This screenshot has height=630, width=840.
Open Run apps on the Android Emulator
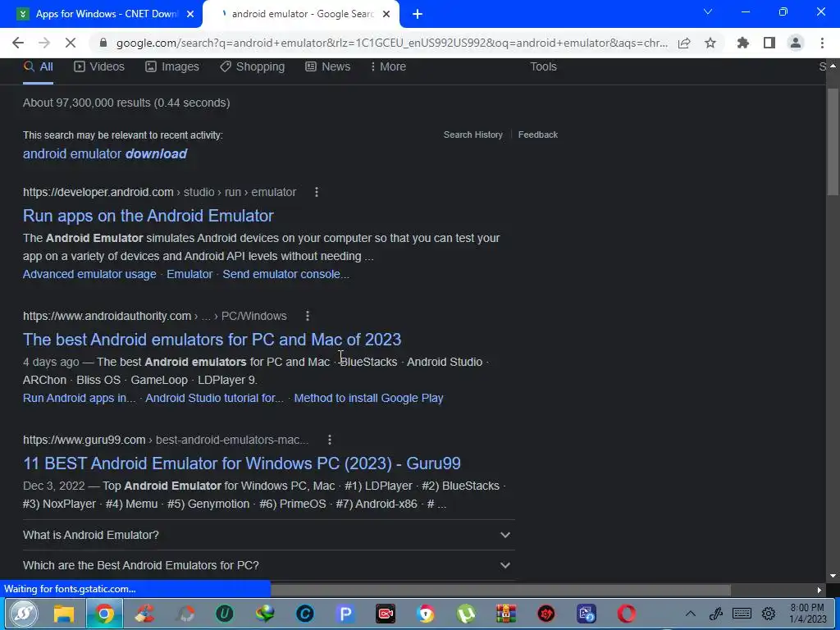148,216
